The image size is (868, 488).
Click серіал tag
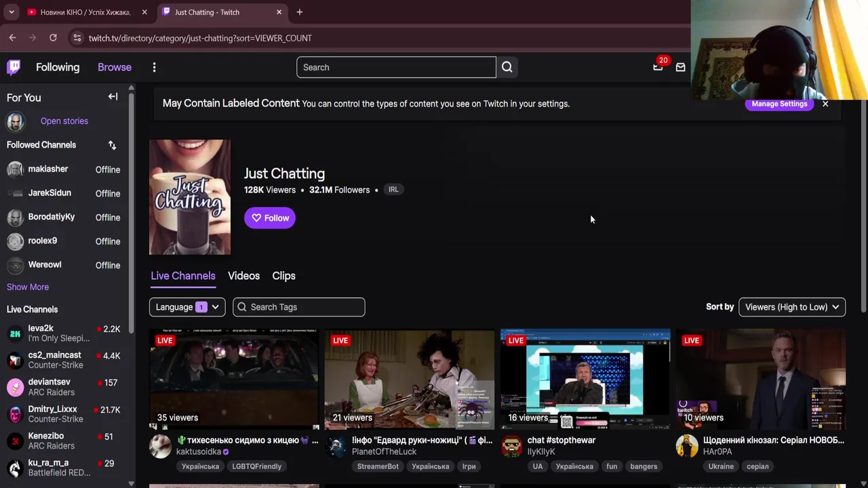tap(757, 466)
